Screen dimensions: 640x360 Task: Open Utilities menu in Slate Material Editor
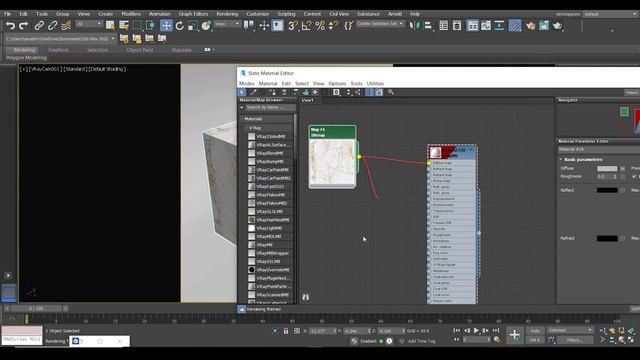click(375, 83)
